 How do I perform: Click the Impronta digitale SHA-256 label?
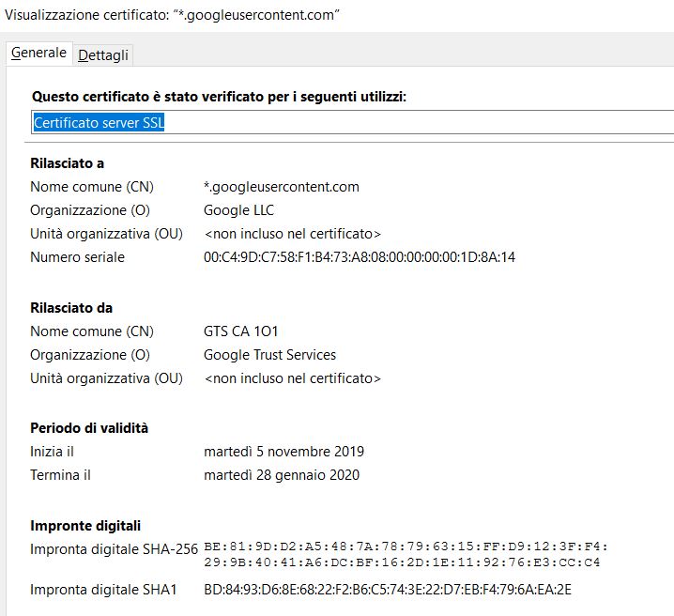(x=114, y=549)
